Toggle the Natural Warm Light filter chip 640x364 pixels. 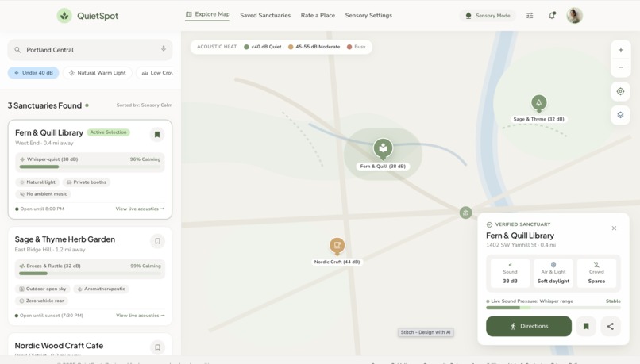(x=98, y=72)
